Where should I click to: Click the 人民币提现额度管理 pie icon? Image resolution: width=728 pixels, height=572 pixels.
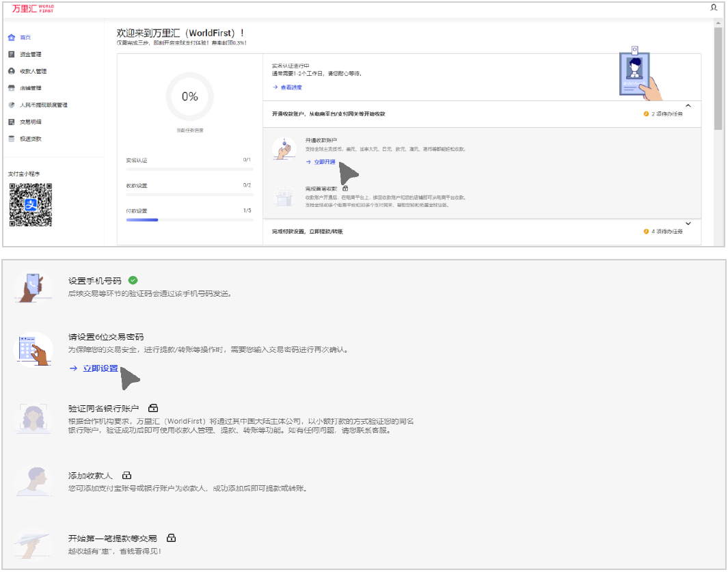click(x=12, y=105)
